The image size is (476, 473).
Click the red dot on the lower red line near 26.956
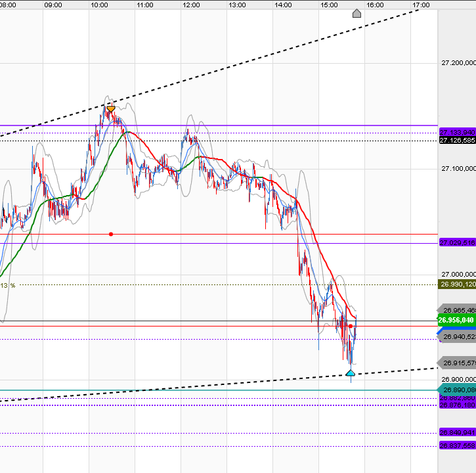point(351,326)
